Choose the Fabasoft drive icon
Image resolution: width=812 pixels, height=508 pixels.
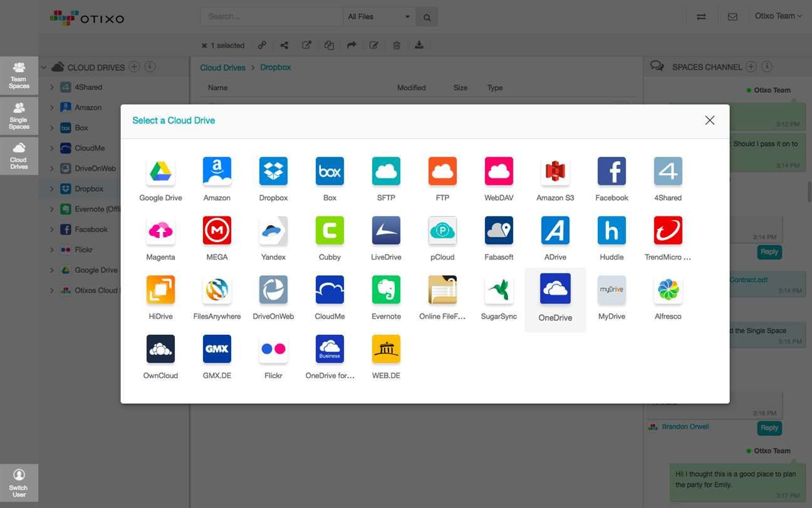pyautogui.click(x=499, y=230)
